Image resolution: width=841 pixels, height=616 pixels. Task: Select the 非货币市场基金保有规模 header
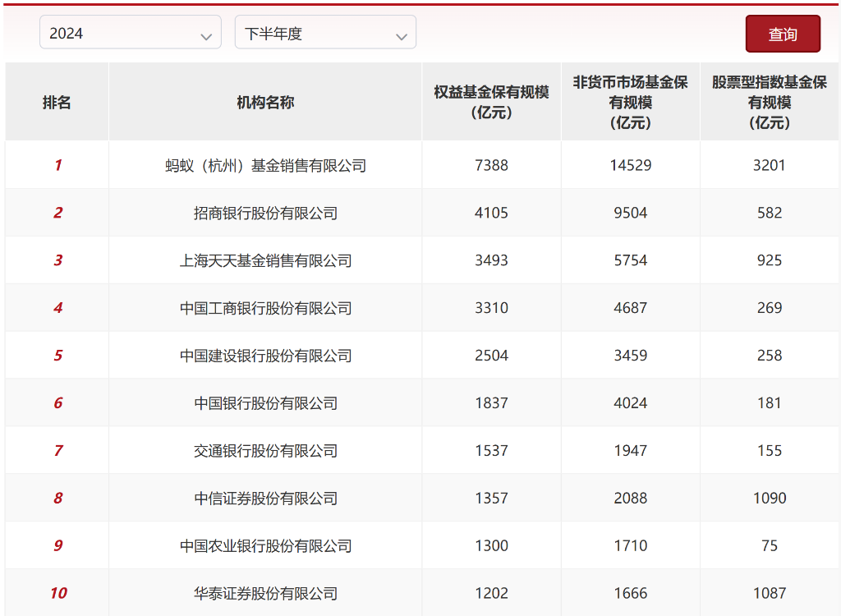pos(629,101)
